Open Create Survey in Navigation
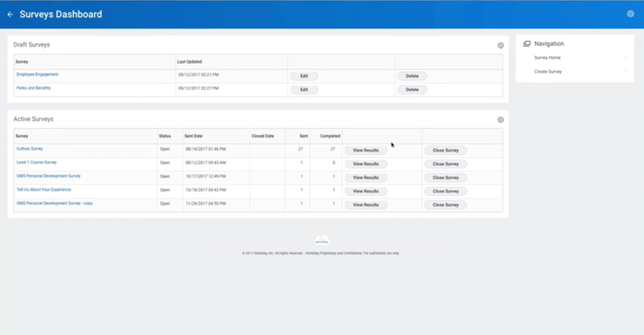Image resolution: width=644 pixels, height=335 pixels. coord(548,72)
